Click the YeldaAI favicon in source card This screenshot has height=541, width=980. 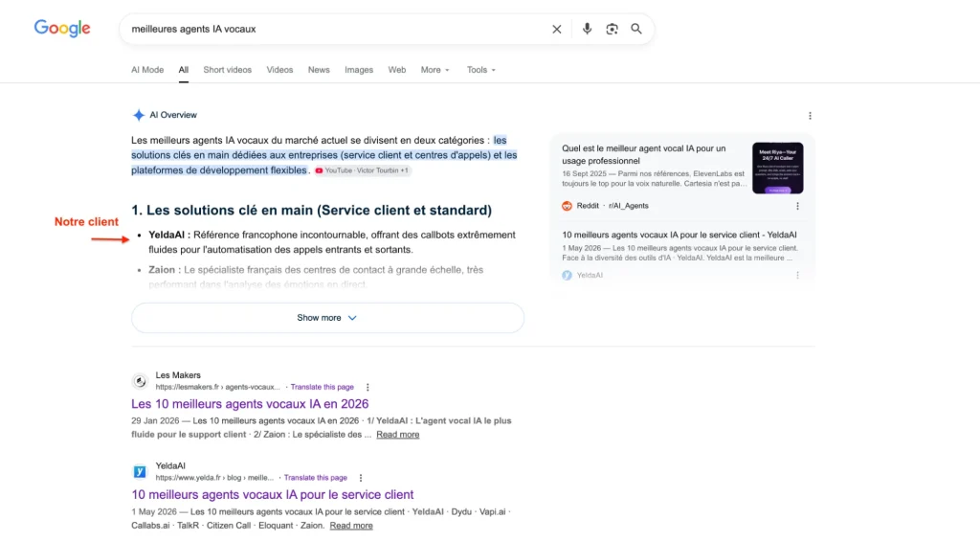[567, 275]
